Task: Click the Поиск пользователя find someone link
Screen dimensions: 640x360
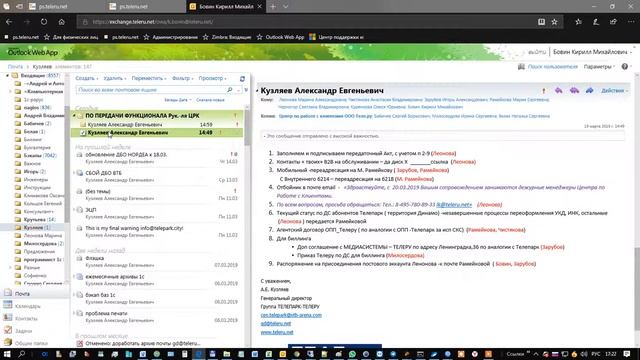Action: pyautogui.click(x=553, y=67)
